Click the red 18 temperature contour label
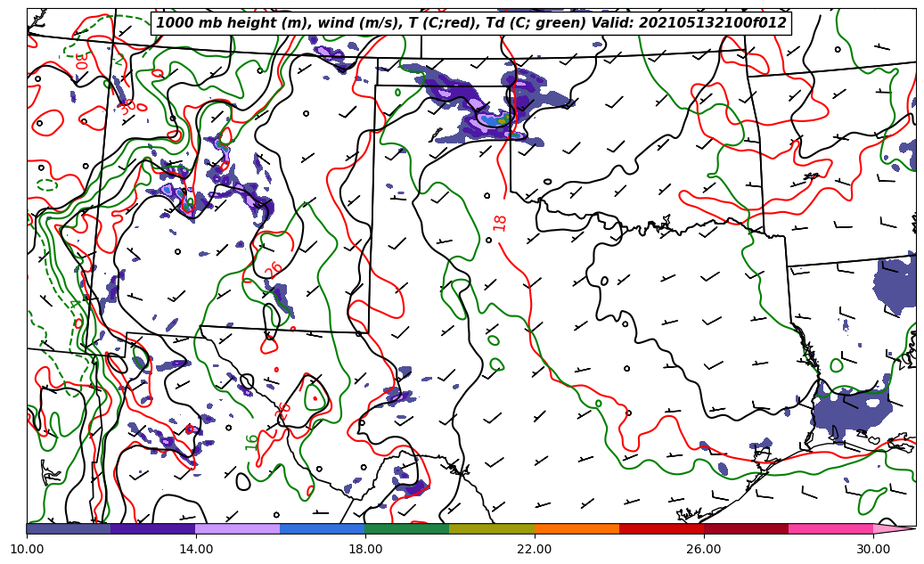924x564 pixels. pyautogui.click(x=500, y=223)
